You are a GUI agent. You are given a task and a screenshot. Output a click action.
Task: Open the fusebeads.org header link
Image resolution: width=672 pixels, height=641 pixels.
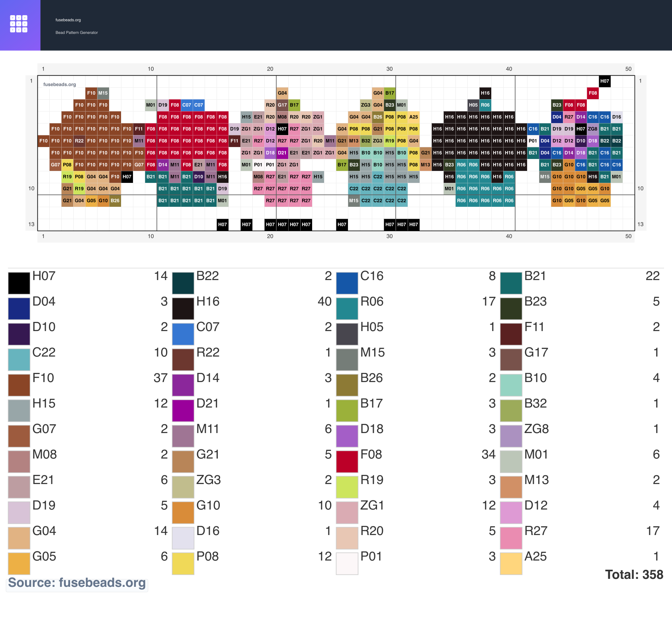pos(68,20)
